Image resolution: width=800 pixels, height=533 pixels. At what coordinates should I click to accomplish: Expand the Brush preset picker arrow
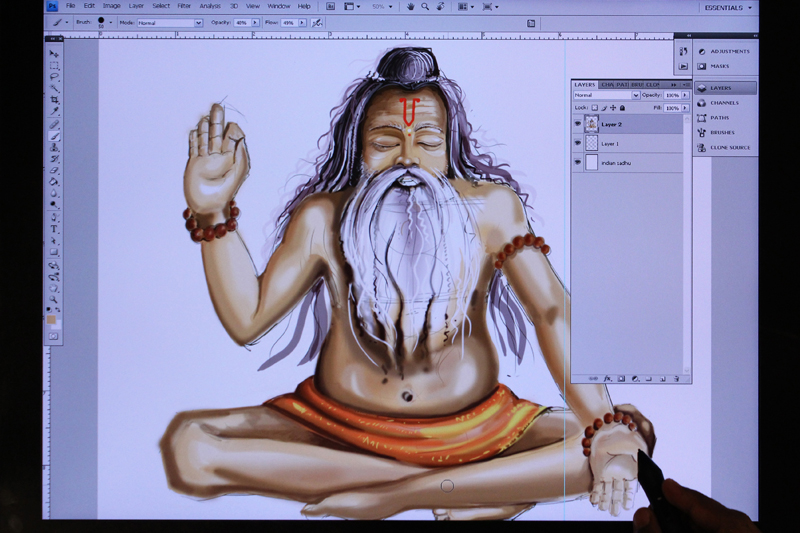(111, 21)
